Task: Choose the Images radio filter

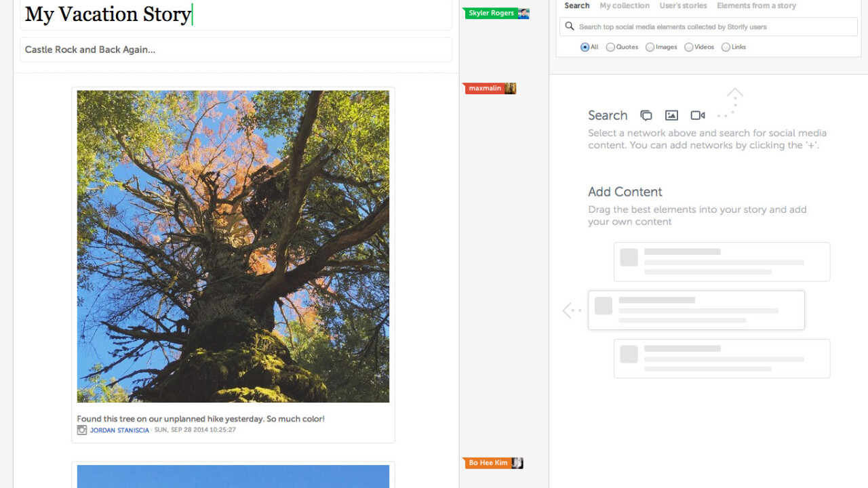Action: point(650,47)
